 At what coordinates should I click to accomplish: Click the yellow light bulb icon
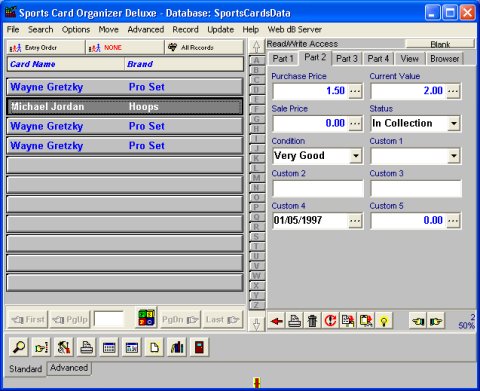[x=384, y=321]
